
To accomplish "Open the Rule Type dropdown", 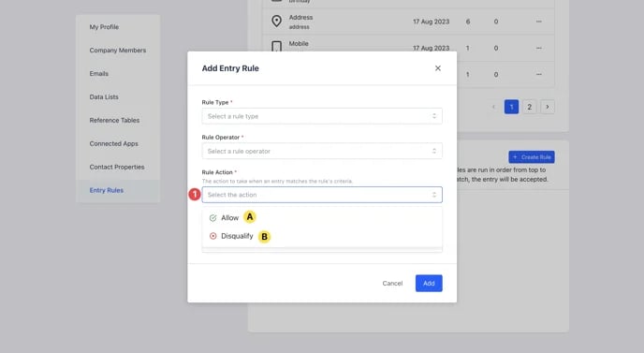I will pos(322,116).
